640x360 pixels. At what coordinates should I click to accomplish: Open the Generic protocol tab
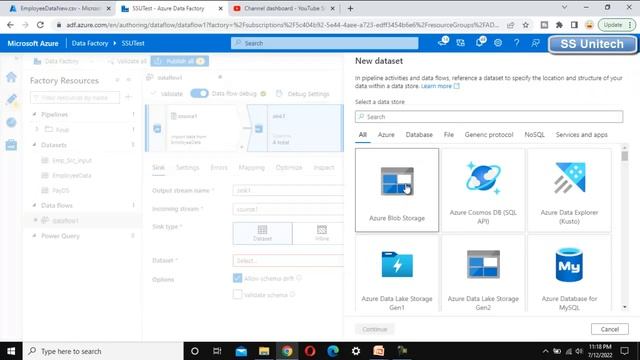489,135
